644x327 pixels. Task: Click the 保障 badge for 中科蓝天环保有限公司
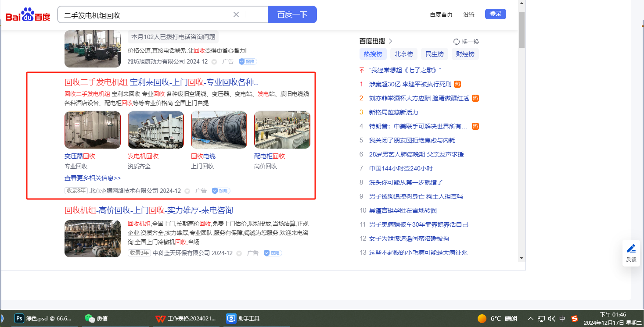(273, 253)
